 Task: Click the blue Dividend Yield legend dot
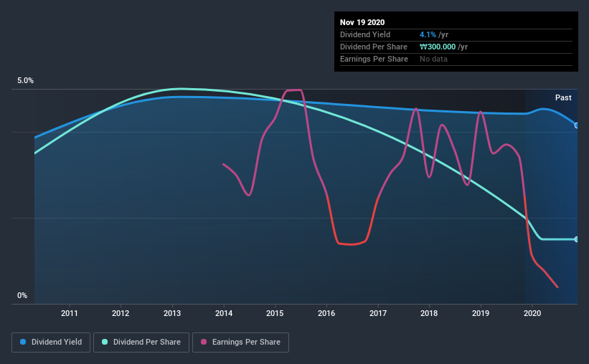23,342
